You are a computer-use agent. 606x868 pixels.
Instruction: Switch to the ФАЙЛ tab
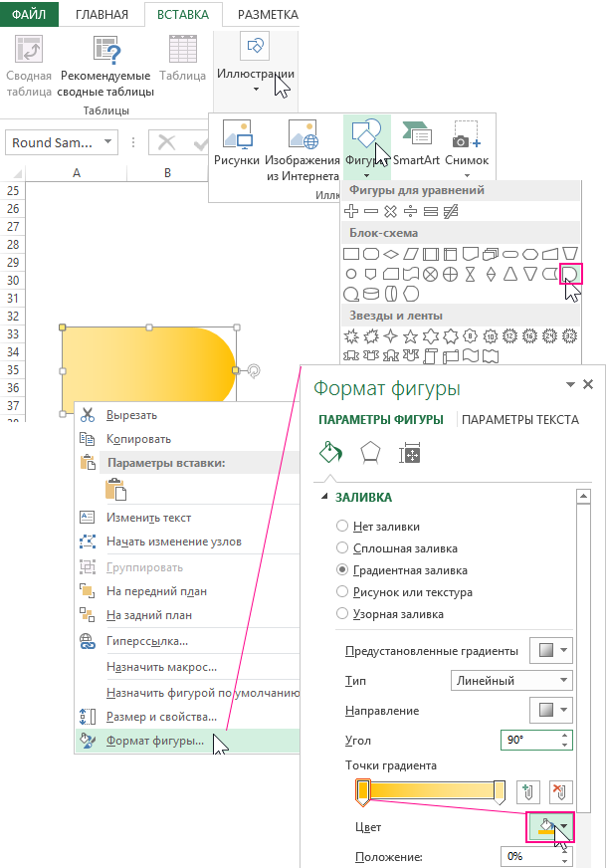(x=29, y=14)
